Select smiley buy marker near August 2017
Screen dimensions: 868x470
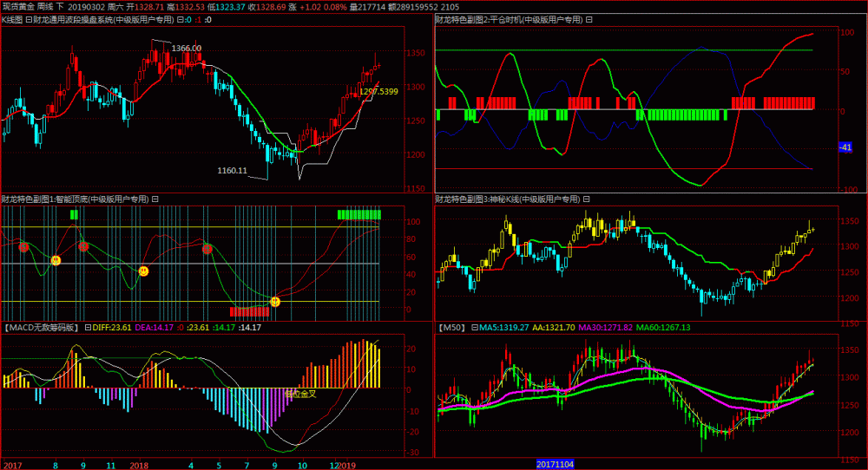pyautogui.click(x=56, y=260)
